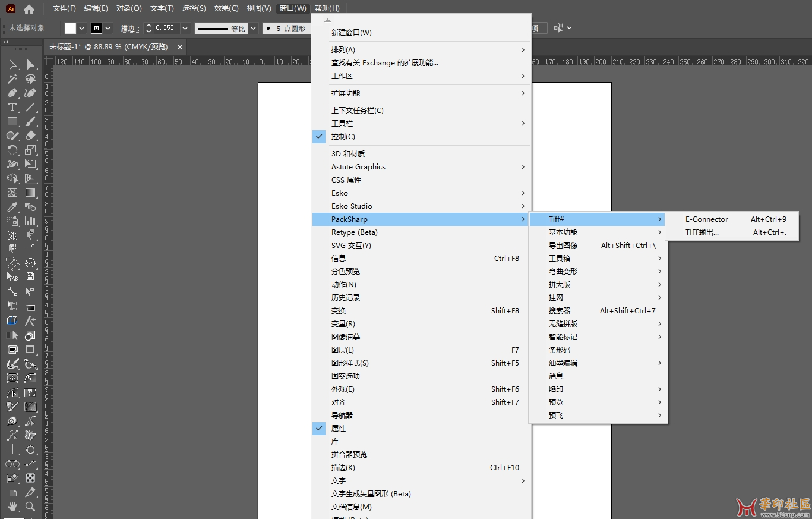Choose TIFF输出... in the submenu
Image resolution: width=812 pixels, height=519 pixels.
tap(732, 232)
